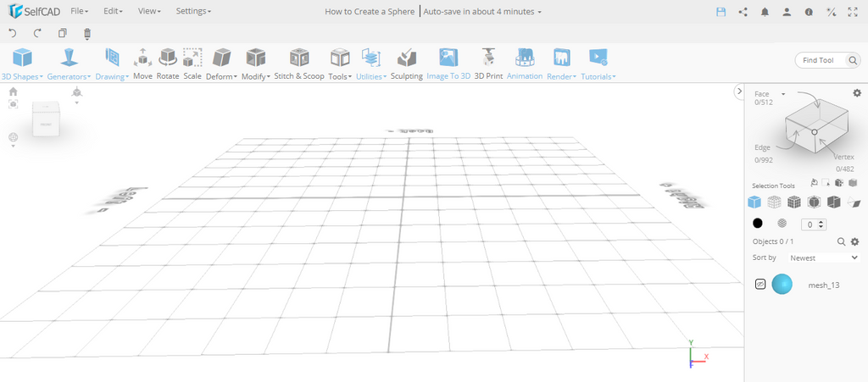Toggle solid plus wireframe cube mode

click(793, 202)
